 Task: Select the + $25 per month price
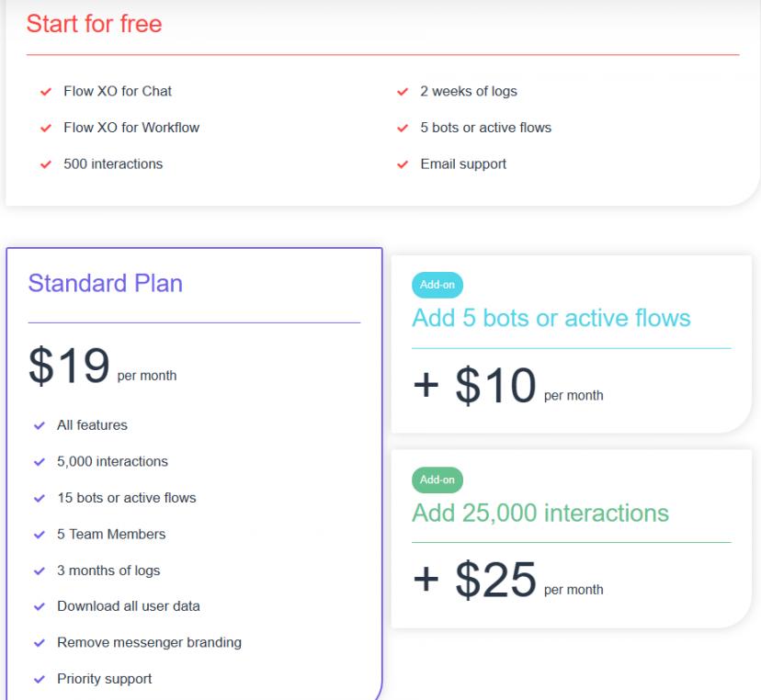[507, 580]
